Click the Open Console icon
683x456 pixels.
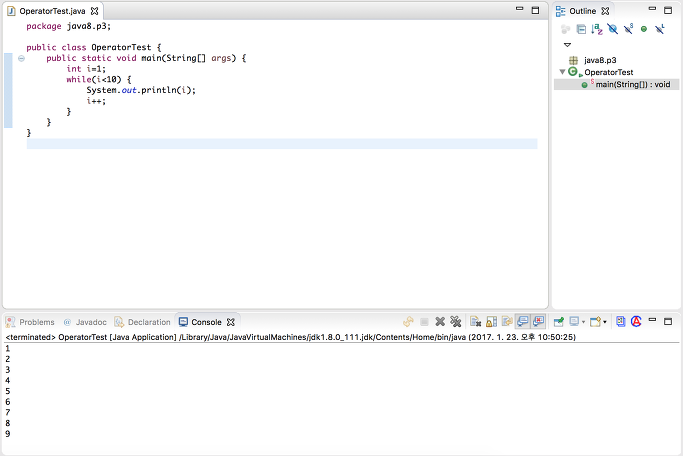pos(595,322)
